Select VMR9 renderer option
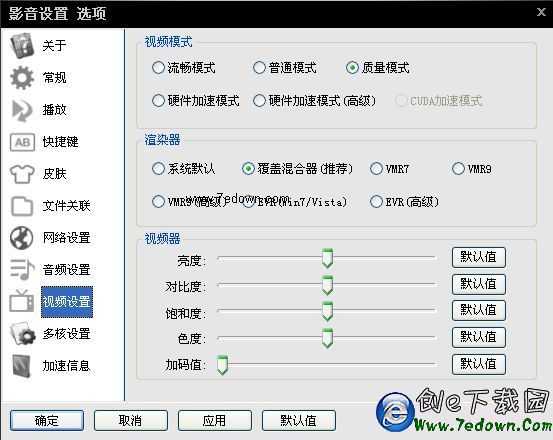This screenshot has height=440, width=553. click(x=458, y=169)
